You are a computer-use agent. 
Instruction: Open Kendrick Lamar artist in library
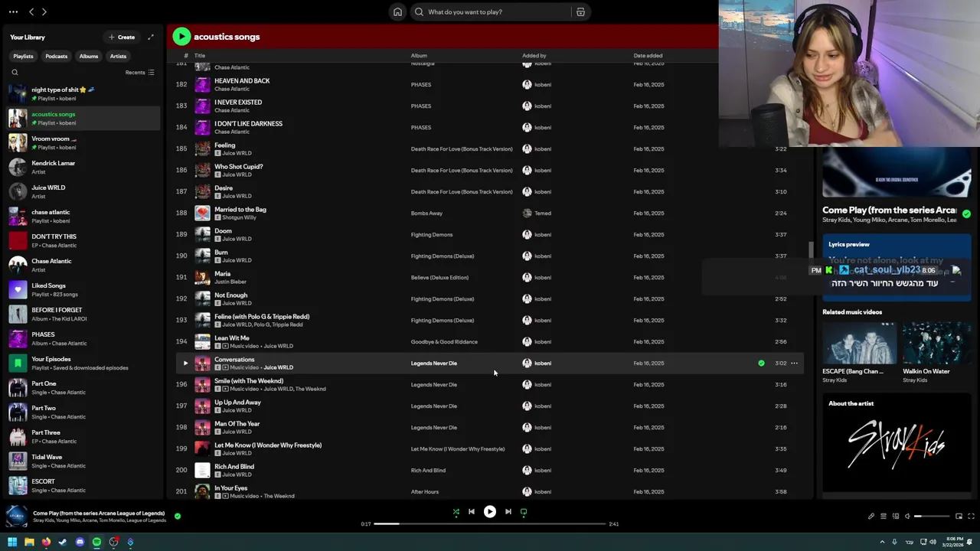coord(83,167)
